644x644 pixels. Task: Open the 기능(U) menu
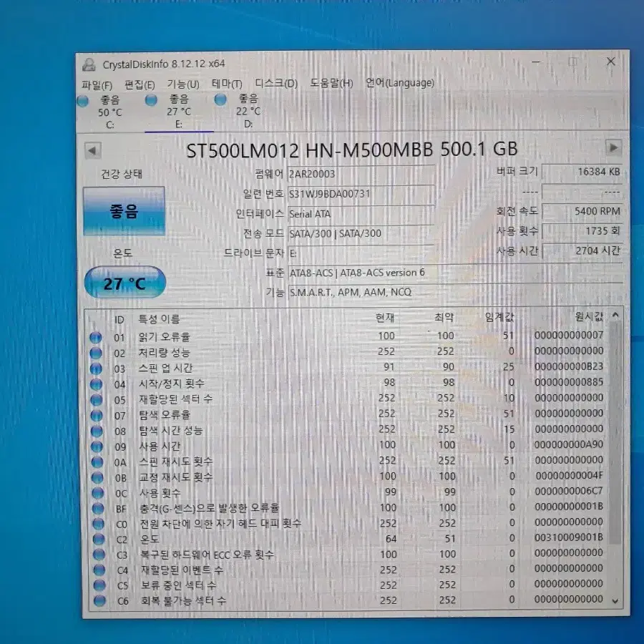click(x=183, y=84)
